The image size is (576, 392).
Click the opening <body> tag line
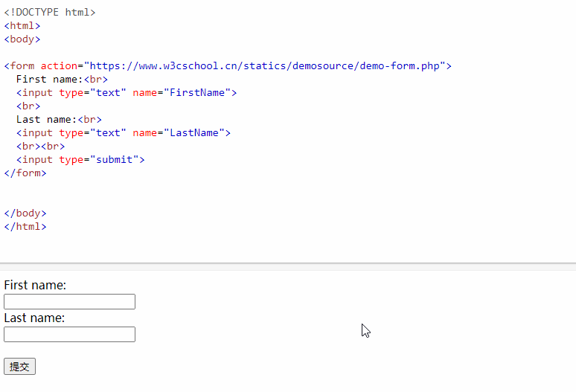[x=22, y=39]
